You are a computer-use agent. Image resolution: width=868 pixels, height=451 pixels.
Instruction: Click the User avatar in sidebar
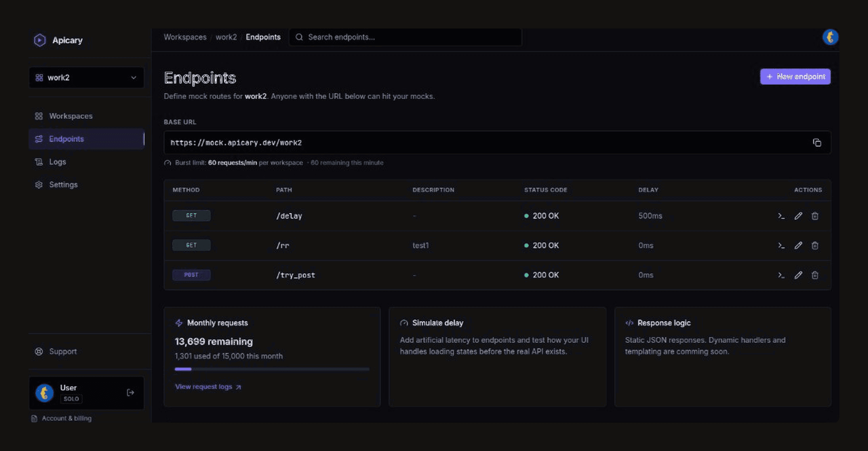(44, 393)
